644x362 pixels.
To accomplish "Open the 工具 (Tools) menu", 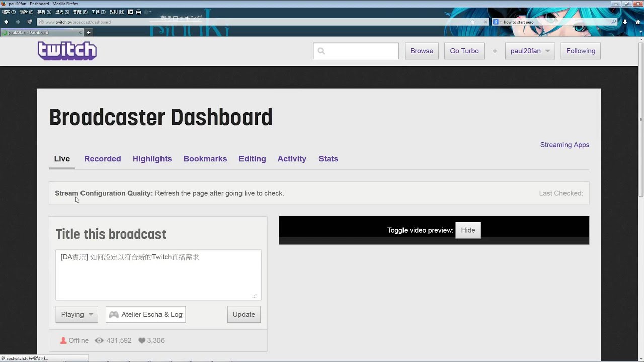I will click(99, 12).
